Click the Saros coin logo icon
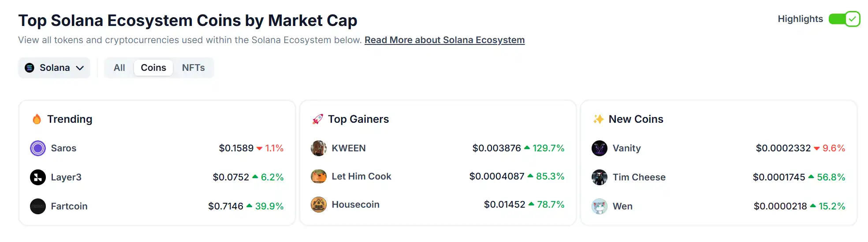 pos(38,148)
